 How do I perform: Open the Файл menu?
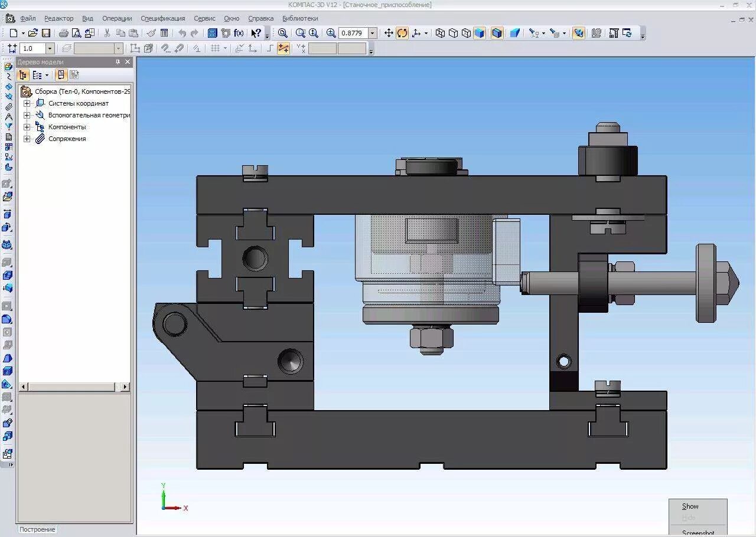[28, 18]
